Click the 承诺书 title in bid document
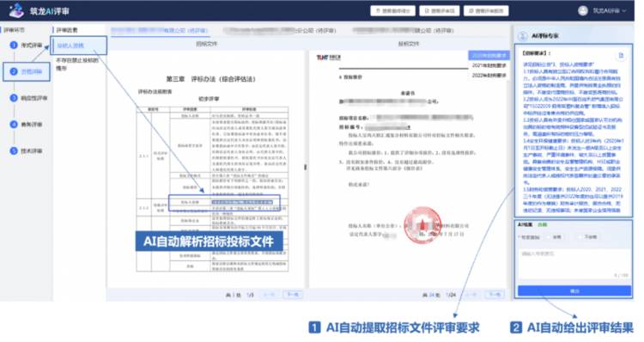 [x=407, y=94]
